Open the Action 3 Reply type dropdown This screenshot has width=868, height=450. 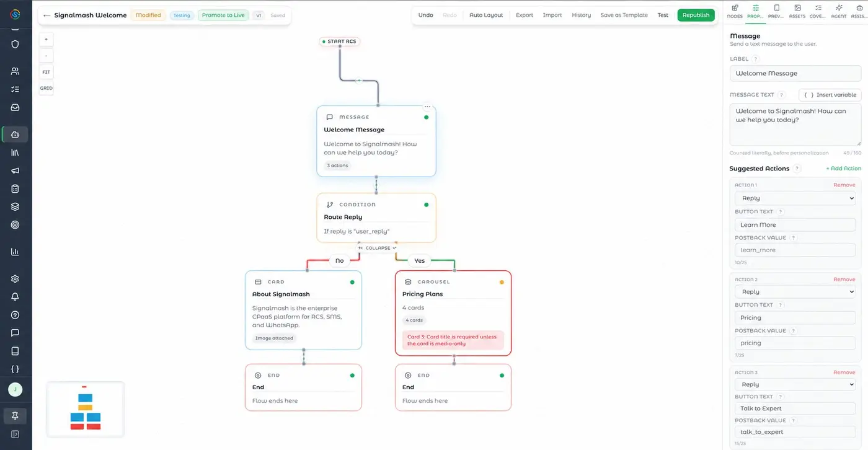click(795, 384)
